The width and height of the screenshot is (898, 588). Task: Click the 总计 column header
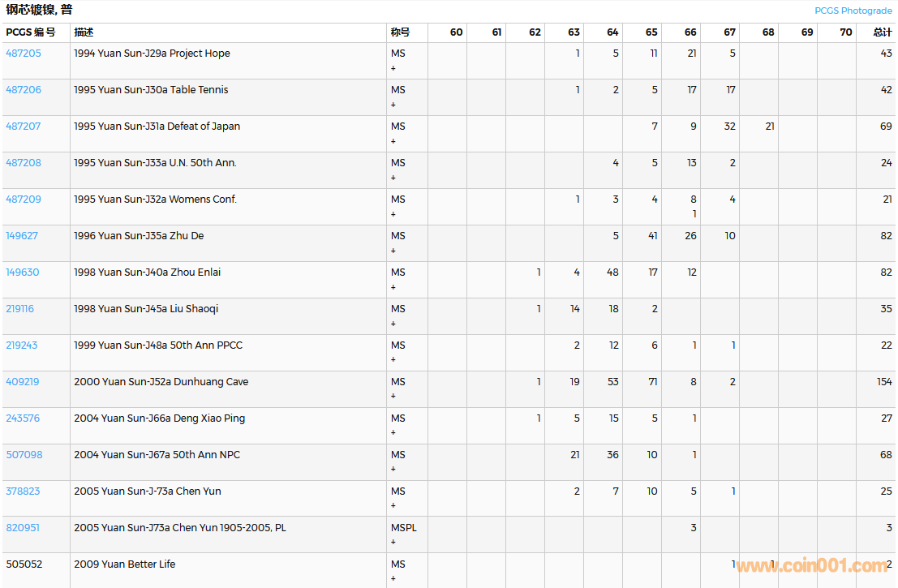click(x=882, y=32)
